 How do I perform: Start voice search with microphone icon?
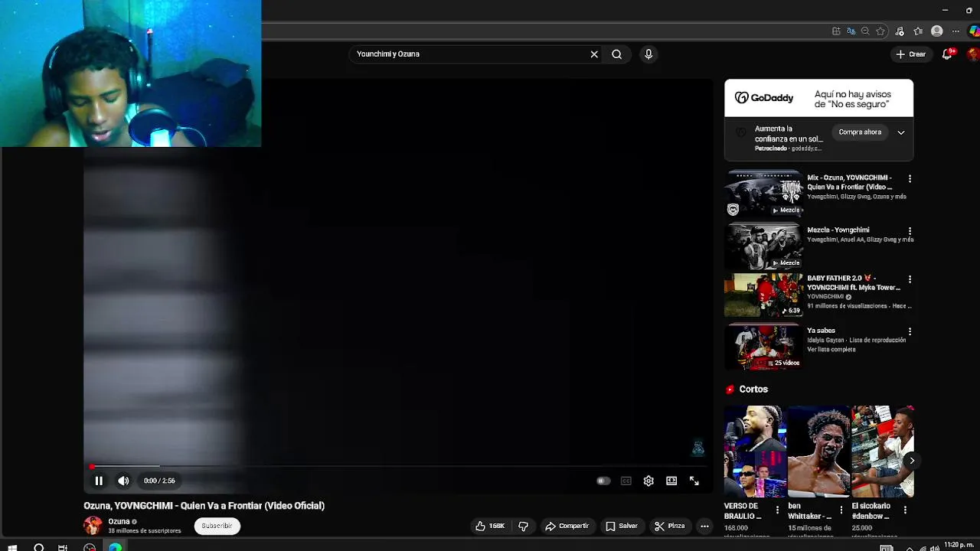pos(648,54)
